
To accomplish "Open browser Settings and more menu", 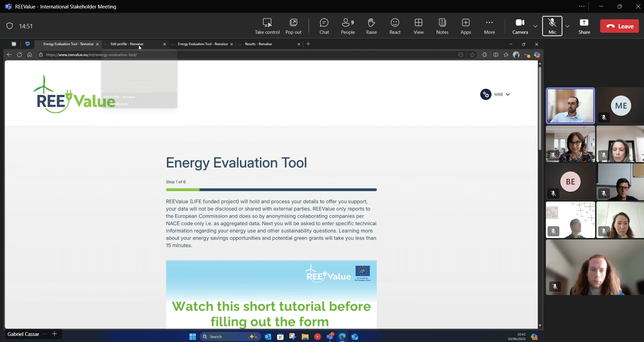I will click(x=527, y=55).
